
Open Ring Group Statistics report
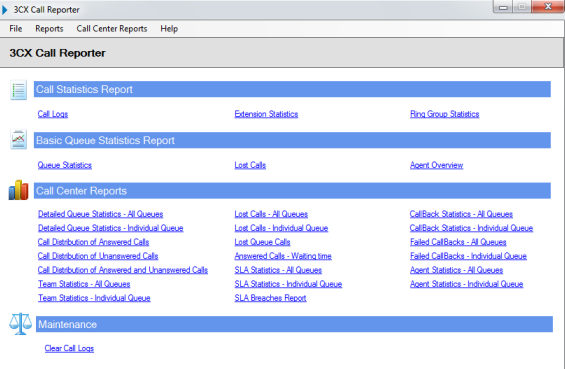click(445, 114)
